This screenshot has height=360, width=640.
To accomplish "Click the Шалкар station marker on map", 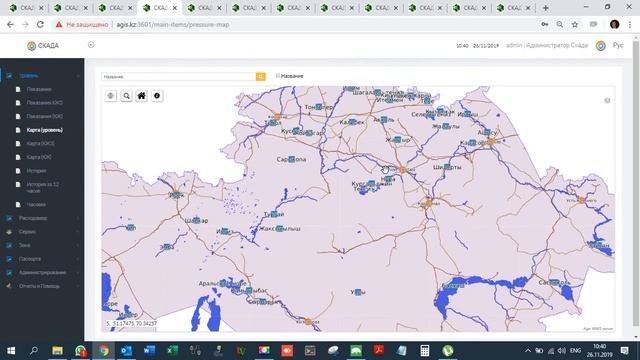I will click(x=196, y=220).
